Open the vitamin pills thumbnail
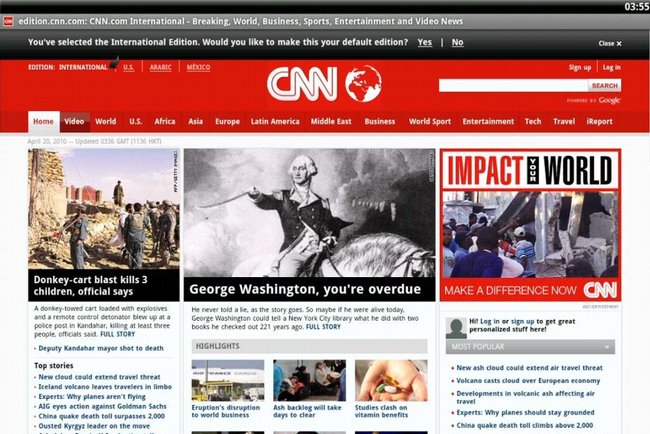 pos(391,381)
